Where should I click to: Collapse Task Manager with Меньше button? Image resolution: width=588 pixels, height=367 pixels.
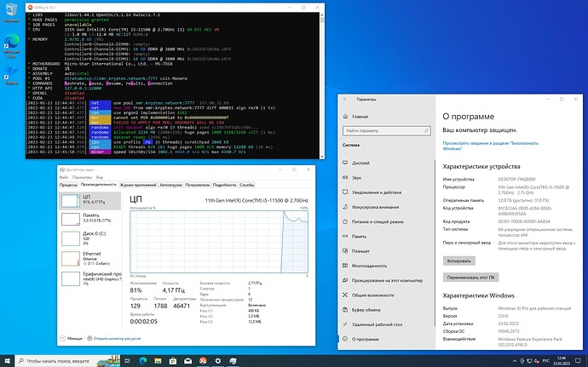pyautogui.click(x=72, y=338)
